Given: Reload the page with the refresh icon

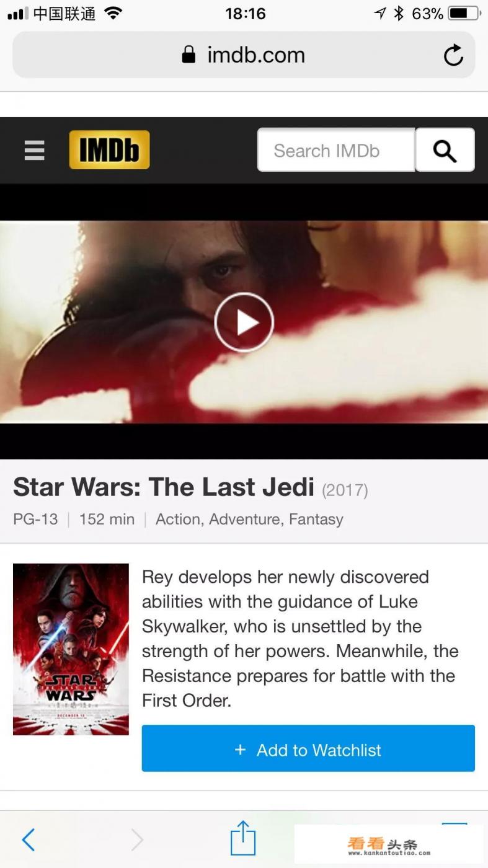Looking at the screenshot, I should 453,55.
